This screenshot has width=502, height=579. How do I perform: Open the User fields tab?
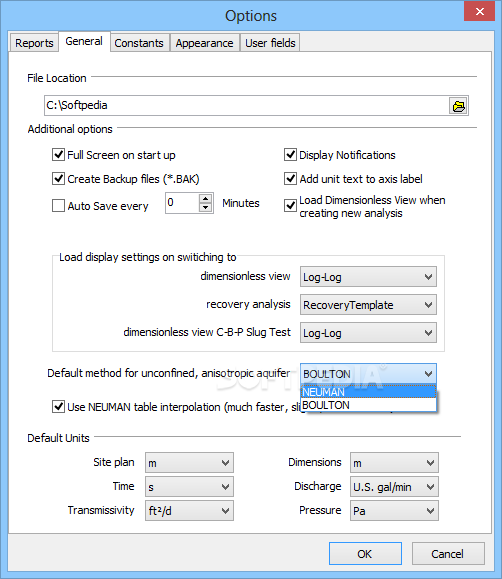point(270,43)
